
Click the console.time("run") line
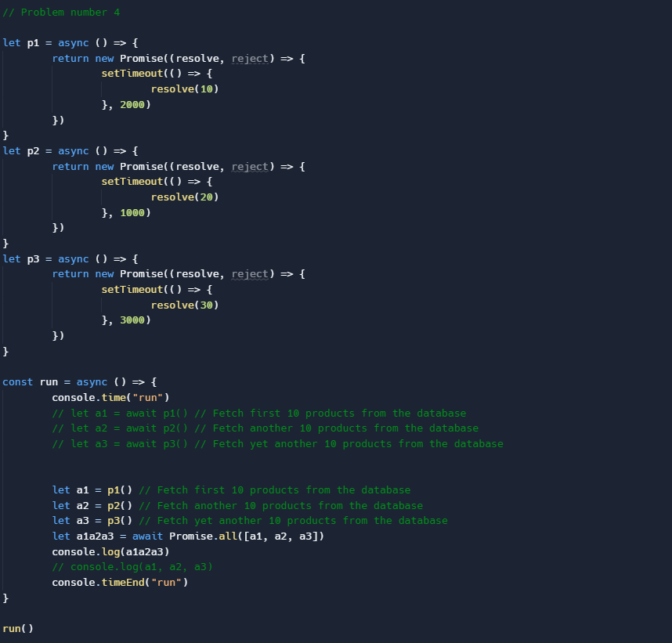[x=110, y=398]
